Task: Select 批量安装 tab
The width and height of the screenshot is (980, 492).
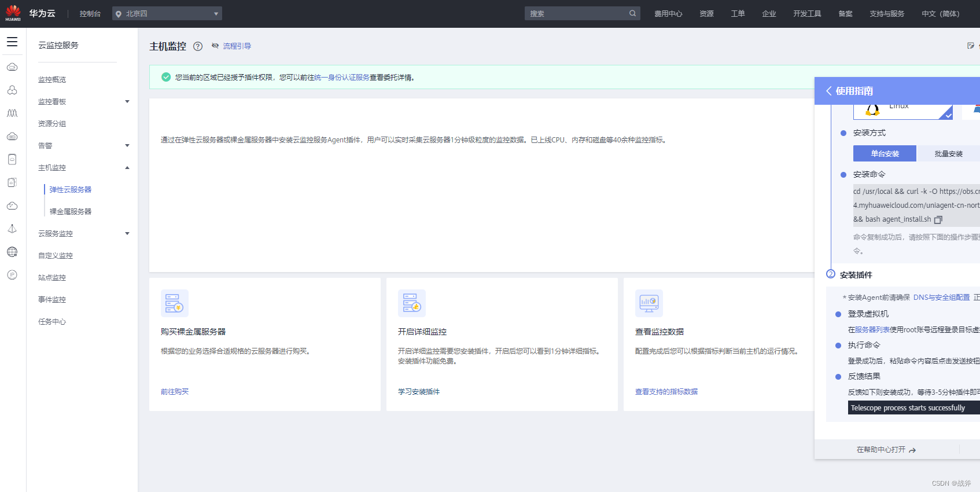Action: click(948, 153)
